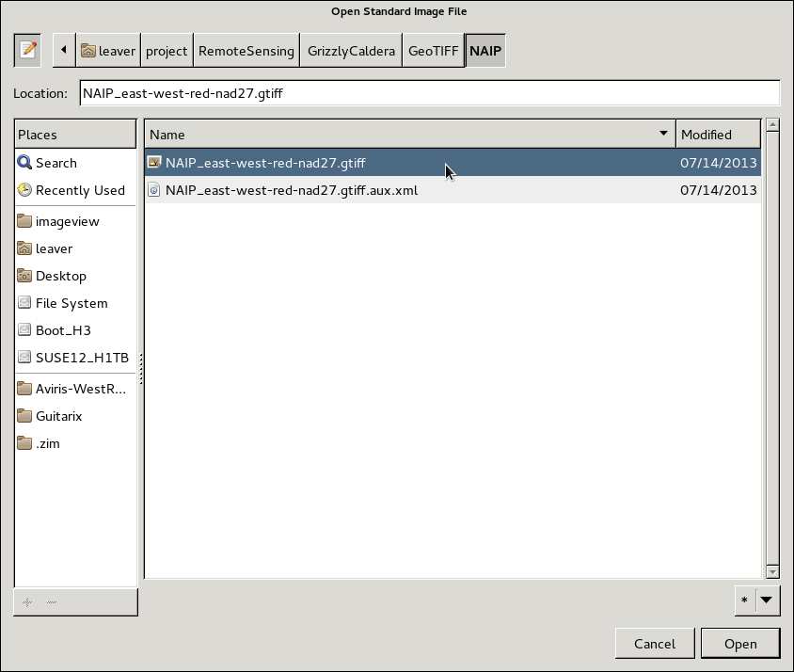This screenshot has height=672, width=794.
Task: Select file NAIP_east-west-red-nad27.gtiff.aux.xml
Action: click(453, 190)
